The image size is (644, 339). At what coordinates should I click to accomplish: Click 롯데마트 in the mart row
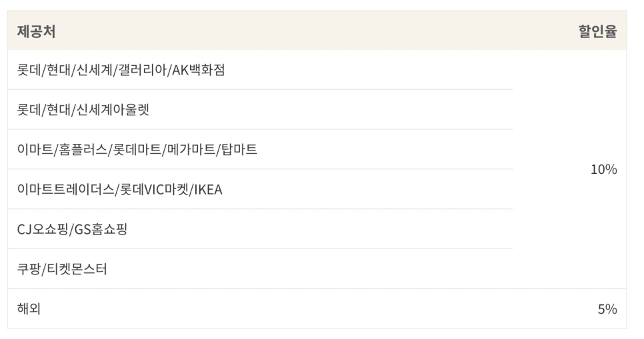[x=137, y=149]
